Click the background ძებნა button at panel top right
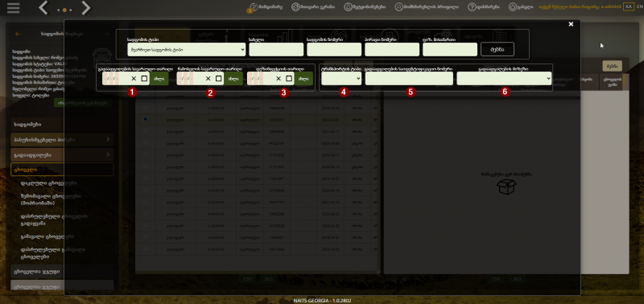The width and height of the screenshot is (644, 304). click(613, 66)
